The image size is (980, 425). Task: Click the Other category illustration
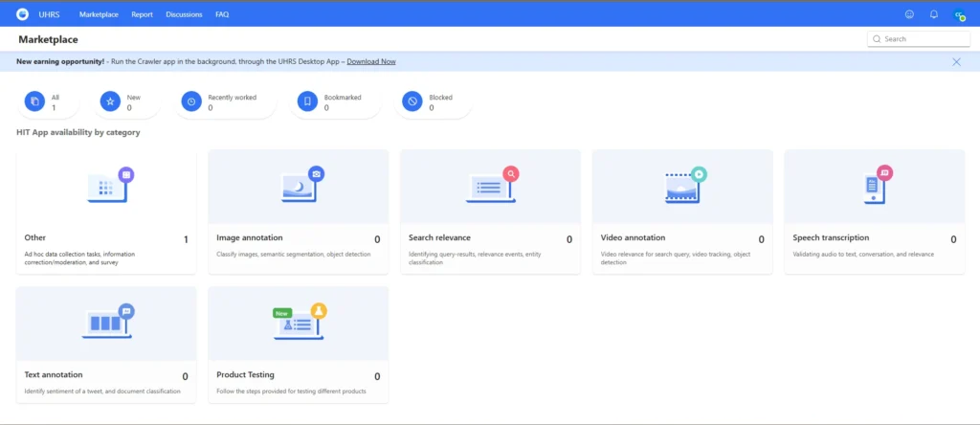tap(111, 185)
